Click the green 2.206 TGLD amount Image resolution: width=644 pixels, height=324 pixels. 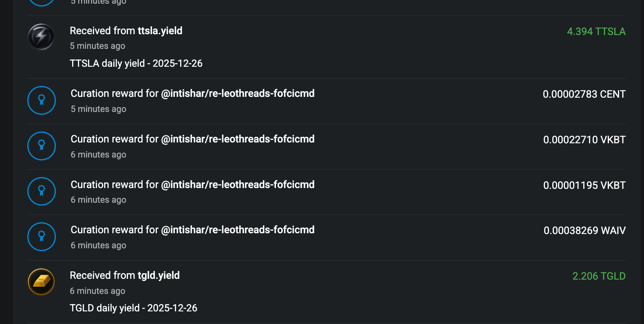click(599, 276)
